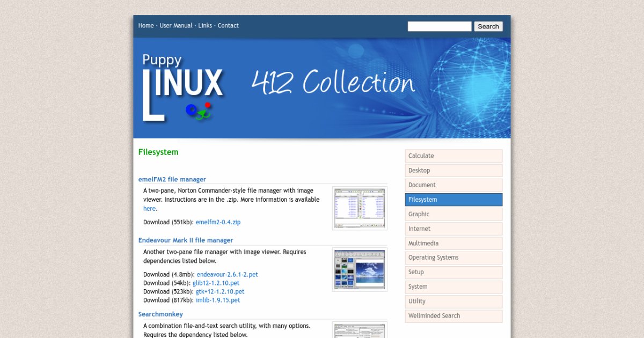This screenshot has height=338, width=644.
Task: Navigate to the Home page
Action: [x=145, y=25]
